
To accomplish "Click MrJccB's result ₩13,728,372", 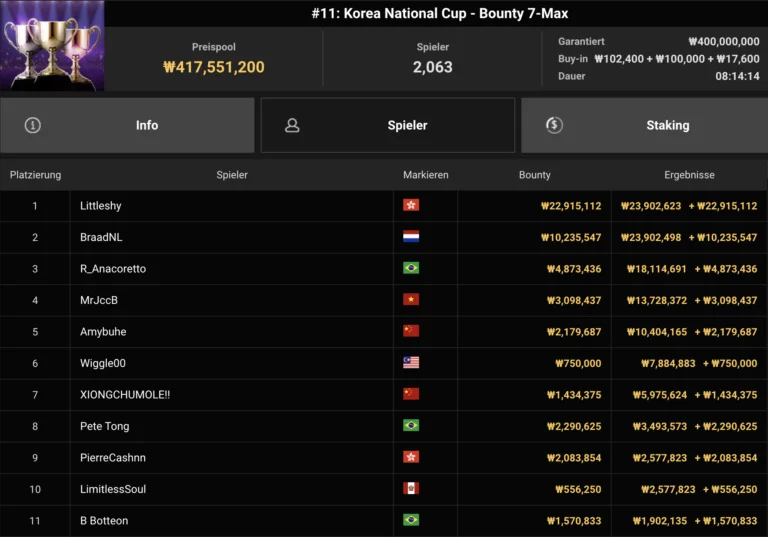I will [657, 300].
